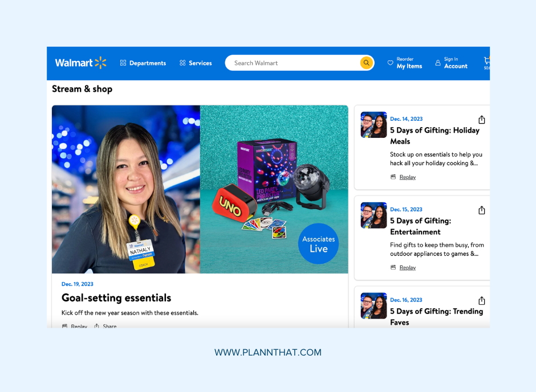The width and height of the screenshot is (536, 392).
Task: Open the Departments menu
Action: coord(143,63)
